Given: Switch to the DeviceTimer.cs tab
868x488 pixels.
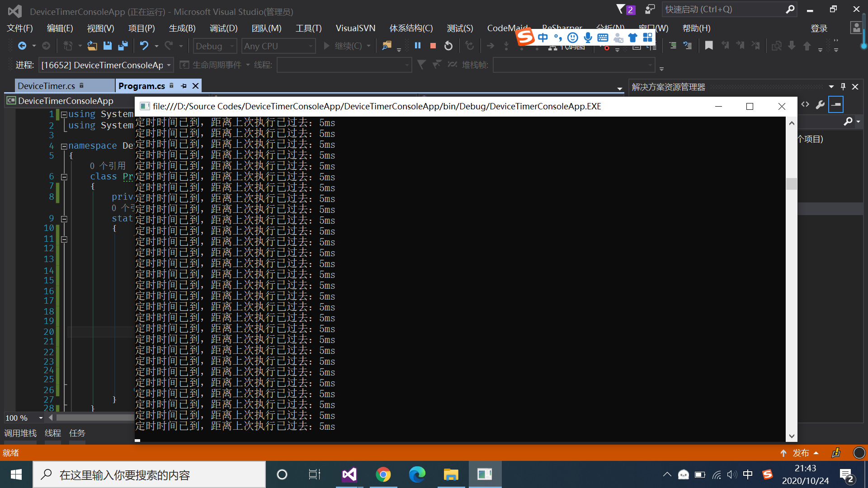Looking at the screenshot, I should click(x=46, y=86).
